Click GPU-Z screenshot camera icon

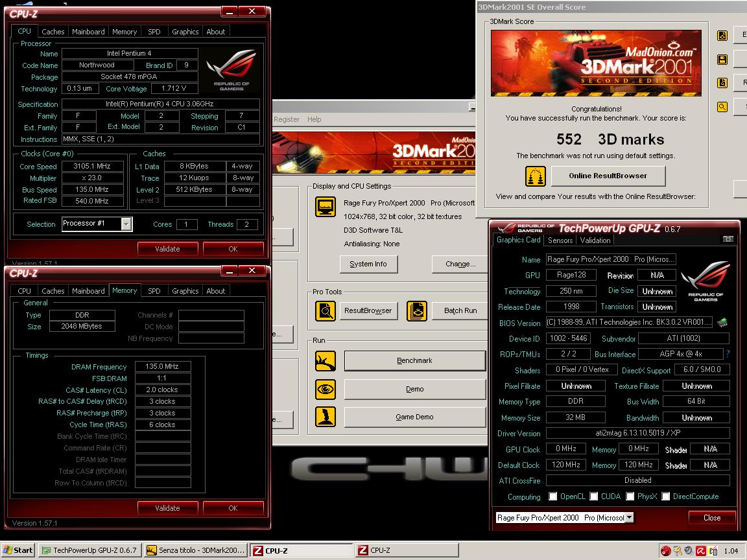coord(728,239)
